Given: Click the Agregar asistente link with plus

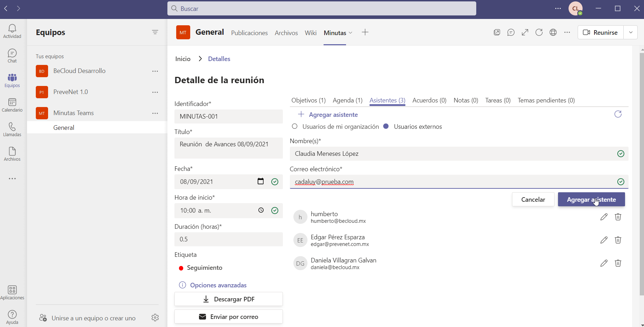Looking at the screenshot, I should coord(328,114).
